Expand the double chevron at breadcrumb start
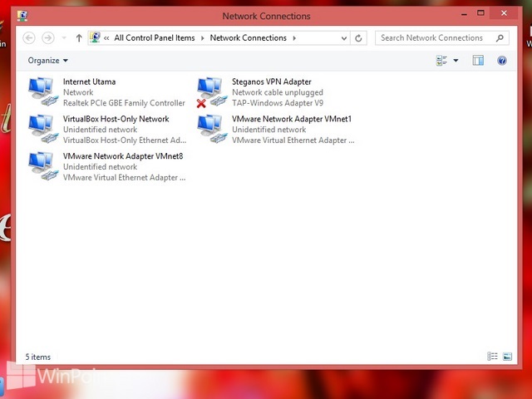Image resolution: width=532 pixels, height=399 pixels. pyautogui.click(x=106, y=38)
